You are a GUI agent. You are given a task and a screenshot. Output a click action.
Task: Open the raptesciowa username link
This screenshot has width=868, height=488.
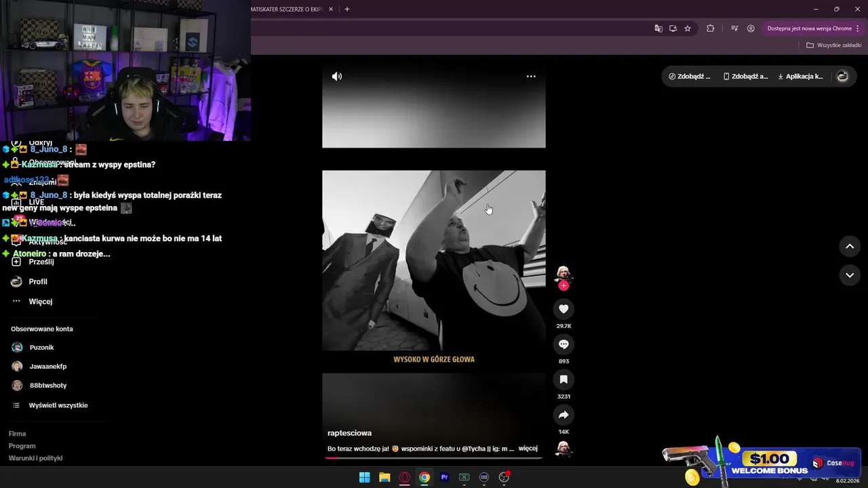click(349, 433)
